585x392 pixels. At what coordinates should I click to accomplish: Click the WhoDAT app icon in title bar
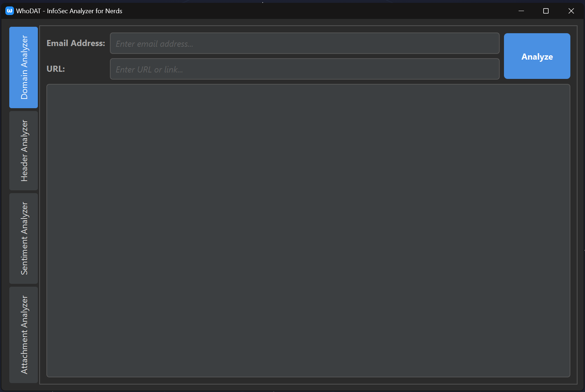[x=9, y=11]
